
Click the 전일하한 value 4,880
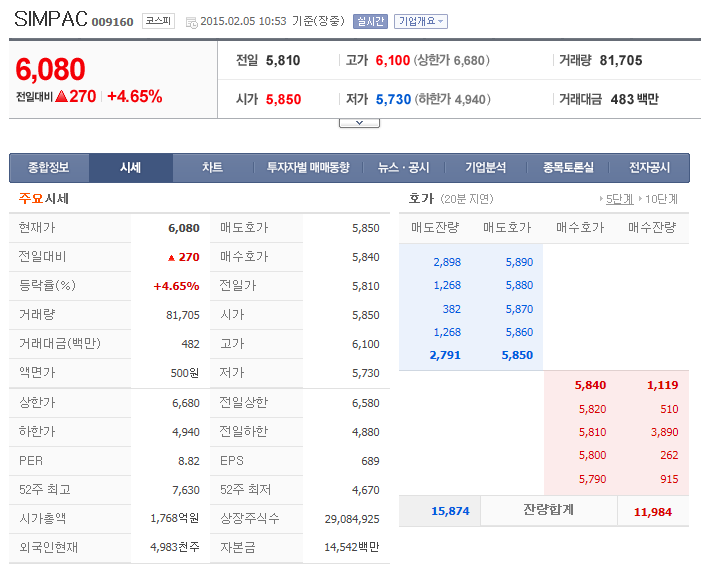[x=366, y=432]
